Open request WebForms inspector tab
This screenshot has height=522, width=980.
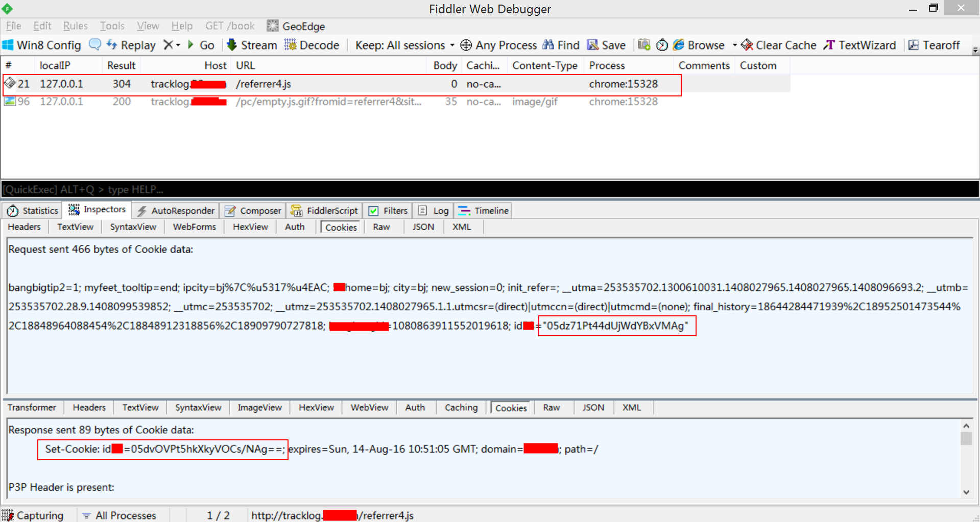(195, 227)
